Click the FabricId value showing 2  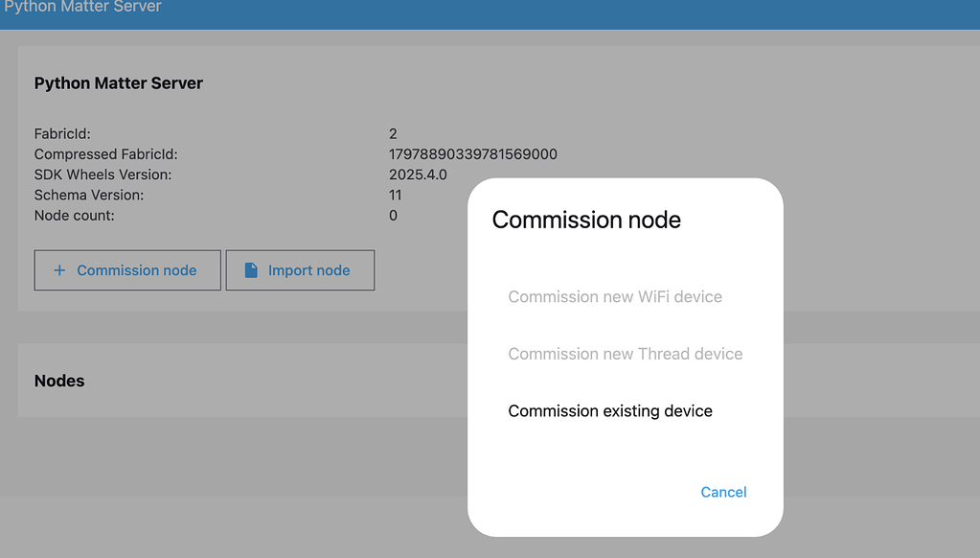pyautogui.click(x=393, y=133)
